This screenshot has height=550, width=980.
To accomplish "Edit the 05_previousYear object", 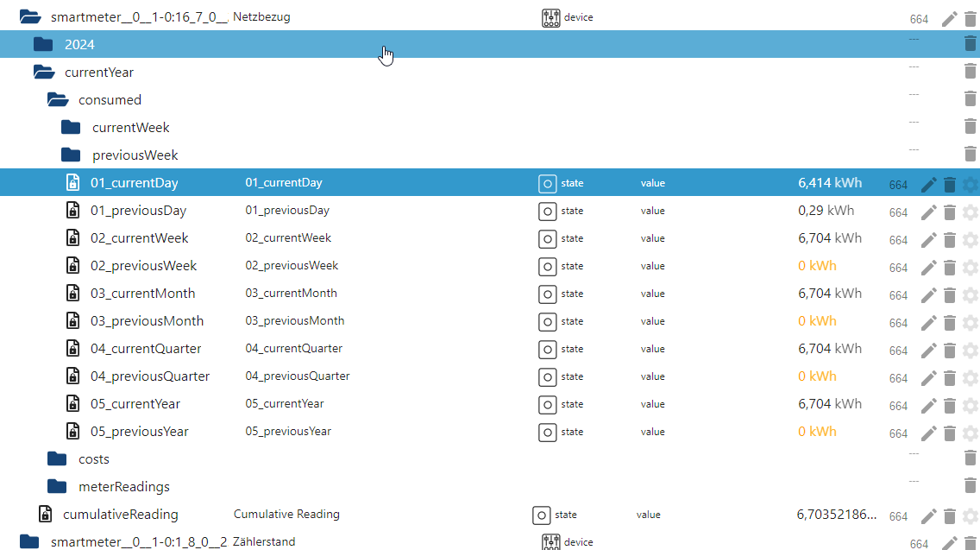I will coord(929,433).
